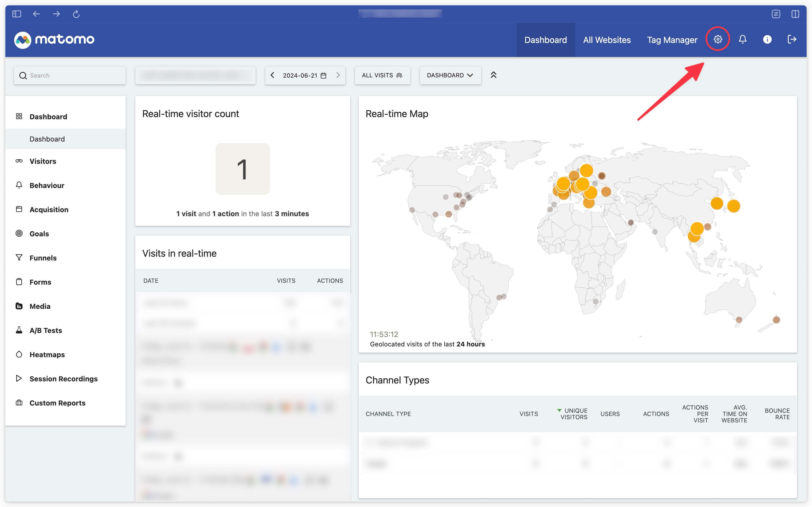Expand the DASHBOARD dropdown selector
This screenshot has width=812, height=507.
click(450, 75)
